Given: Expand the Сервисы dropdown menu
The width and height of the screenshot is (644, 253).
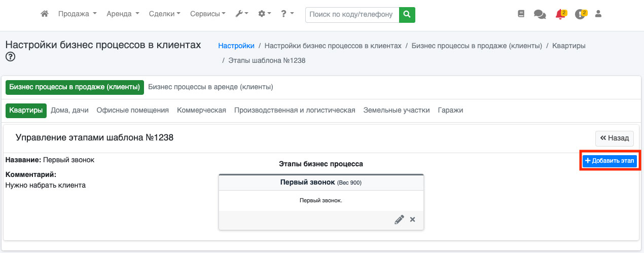Looking at the screenshot, I should 208,14.
